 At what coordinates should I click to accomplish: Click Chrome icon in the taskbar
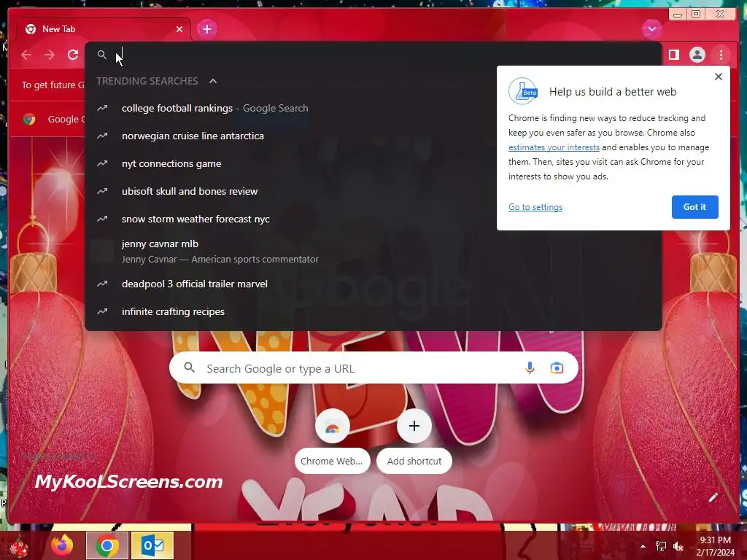[x=107, y=545]
